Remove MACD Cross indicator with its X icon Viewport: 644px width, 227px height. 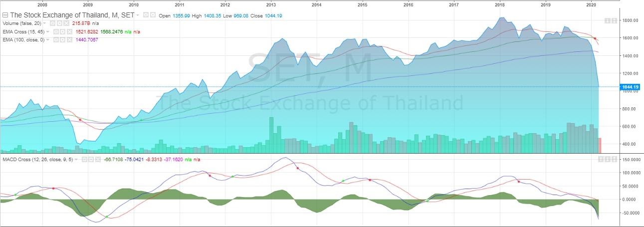point(98,159)
